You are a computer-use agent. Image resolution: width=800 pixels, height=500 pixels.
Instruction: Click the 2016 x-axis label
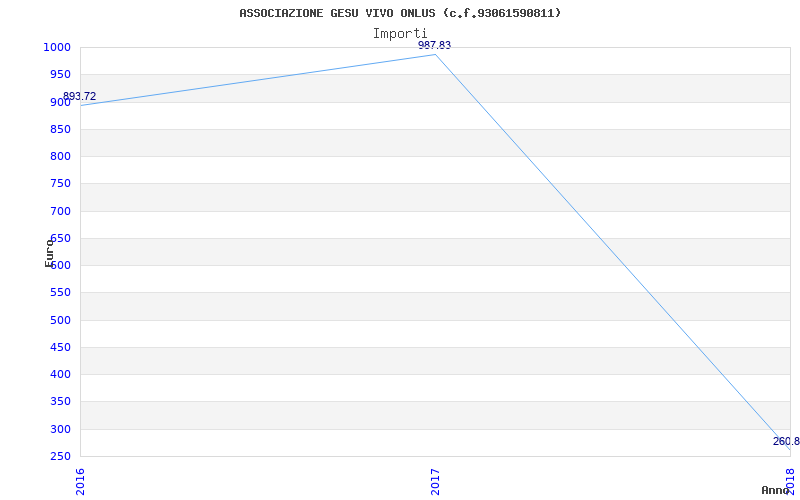[x=80, y=481]
